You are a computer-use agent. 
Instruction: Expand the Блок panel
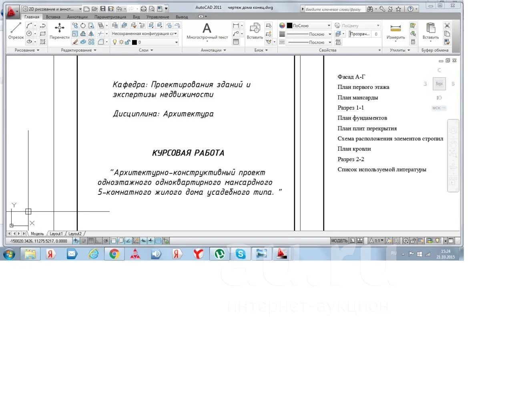point(261,50)
